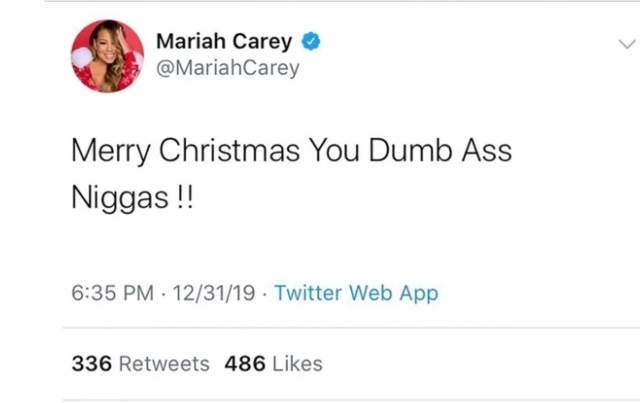Viewport: 640px width, 403px height.
Task: Click the word Christmas in tweet
Action: (x=229, y=150)
